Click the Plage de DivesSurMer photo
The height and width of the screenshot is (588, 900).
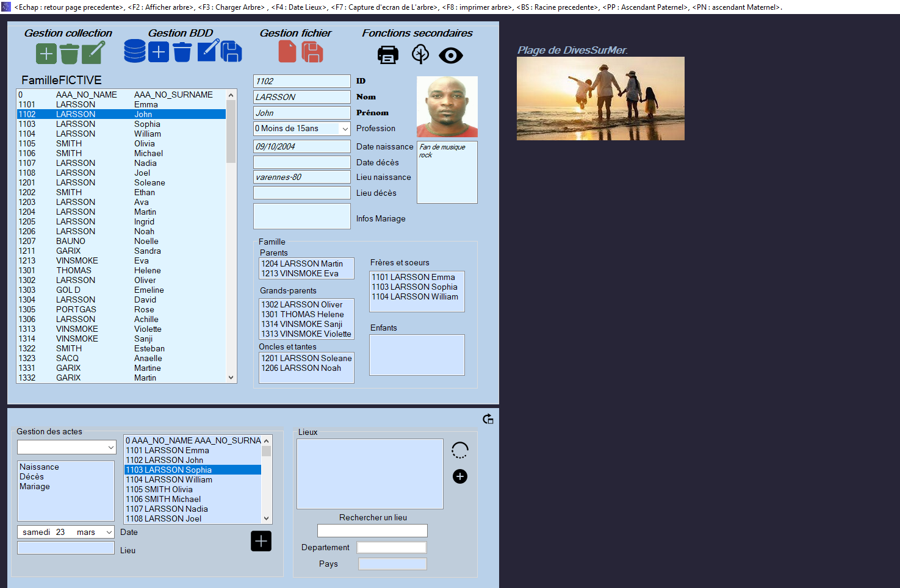pyautogui.click(x=600, y=99)
